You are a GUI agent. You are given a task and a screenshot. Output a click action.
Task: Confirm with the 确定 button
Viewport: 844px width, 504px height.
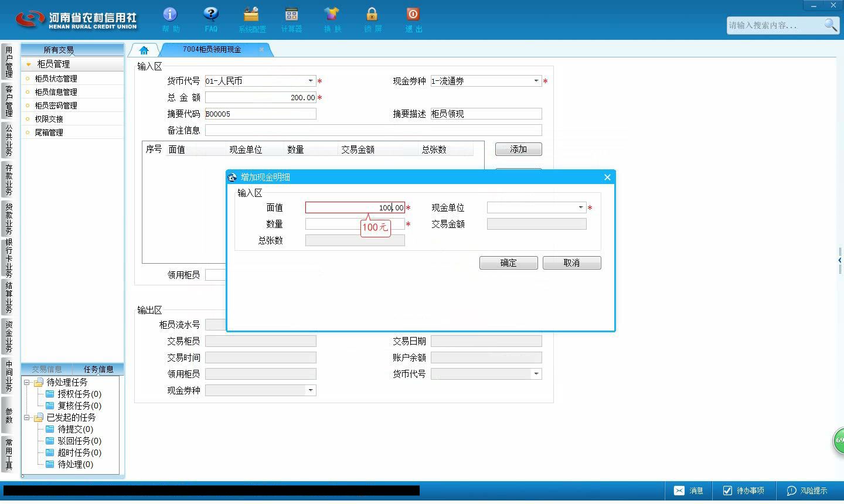(509, 263)
